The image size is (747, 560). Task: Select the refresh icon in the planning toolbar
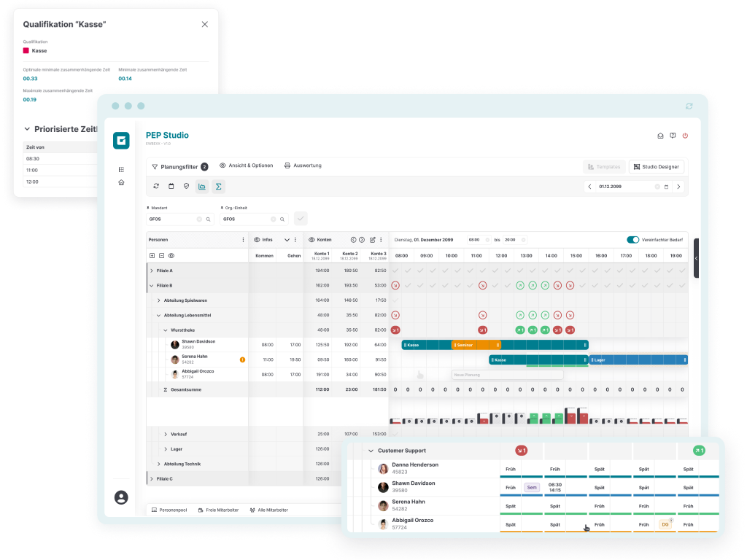156,187
